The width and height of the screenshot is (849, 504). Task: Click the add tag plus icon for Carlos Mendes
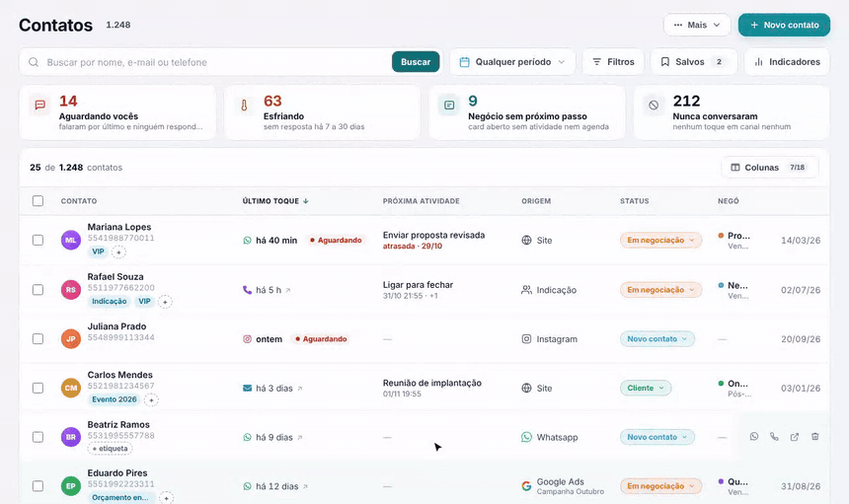(152, 400)
